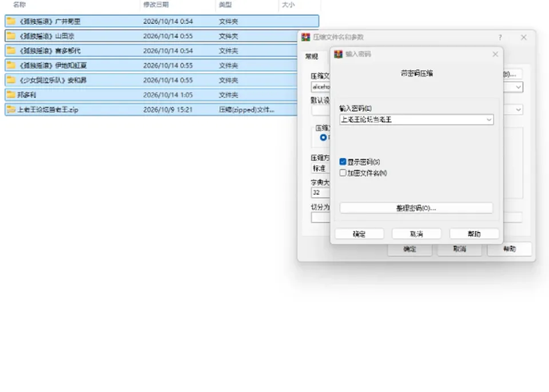Screen dimensions: 549x392
Task: Click the folder icon of 《孤独摇滚》伊地知虹夏
Action: pos(11,66)
